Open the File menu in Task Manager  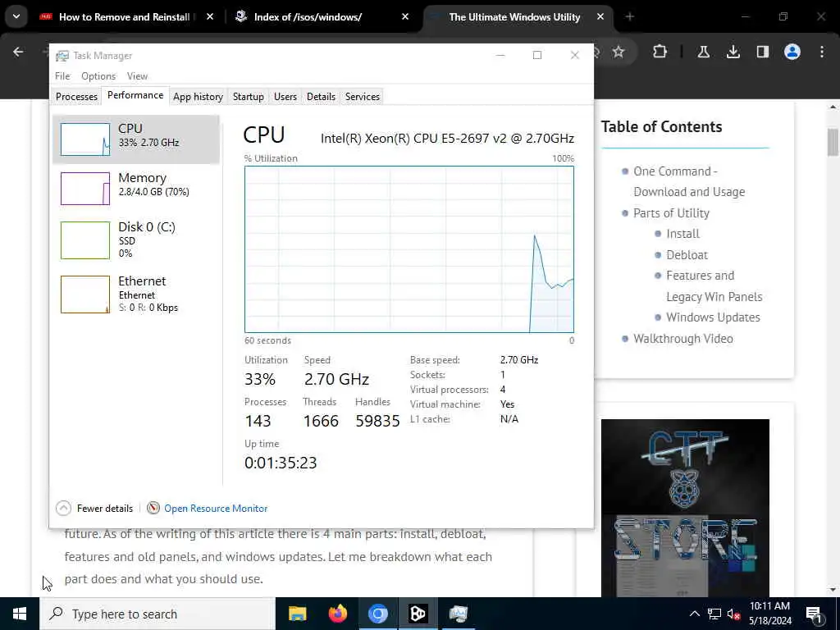(x=62, y=76)
